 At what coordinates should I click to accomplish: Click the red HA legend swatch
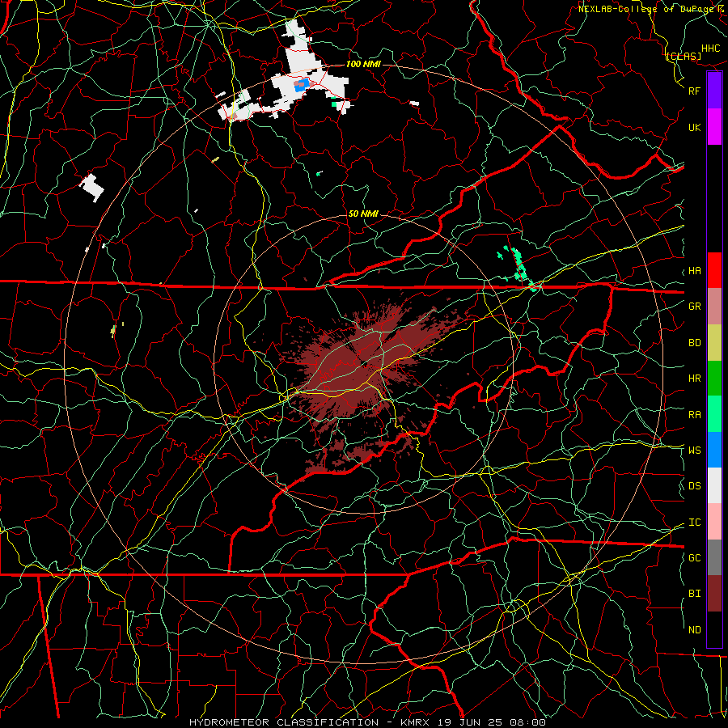click(714, 270)
